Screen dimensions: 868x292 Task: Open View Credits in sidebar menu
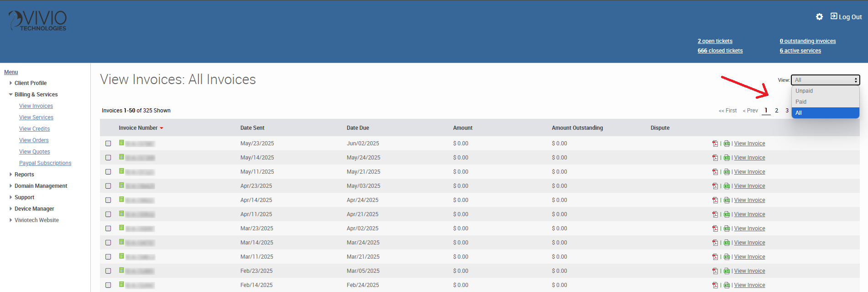click(34, 129)
